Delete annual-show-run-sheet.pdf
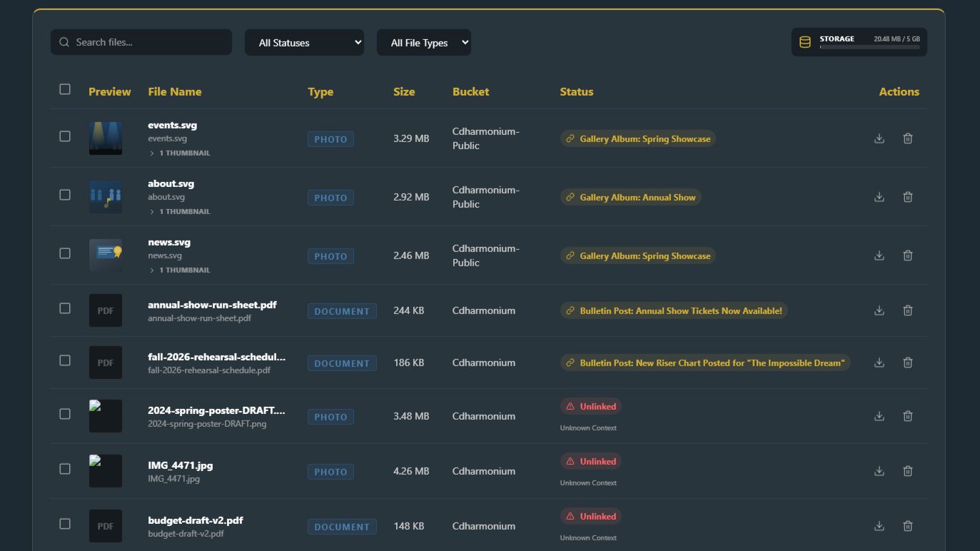Viewport: 980px width, 551px height. [908, 310]
